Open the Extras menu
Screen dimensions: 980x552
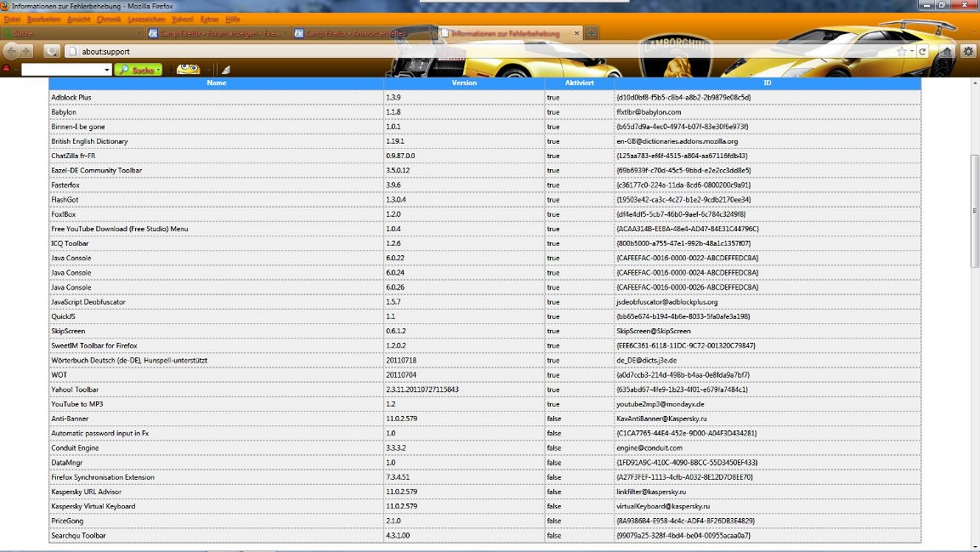click(x=210, y=19)
